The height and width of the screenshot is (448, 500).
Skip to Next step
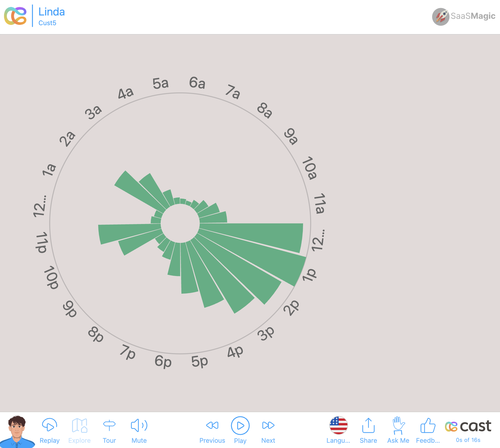(x=268, y=425)
